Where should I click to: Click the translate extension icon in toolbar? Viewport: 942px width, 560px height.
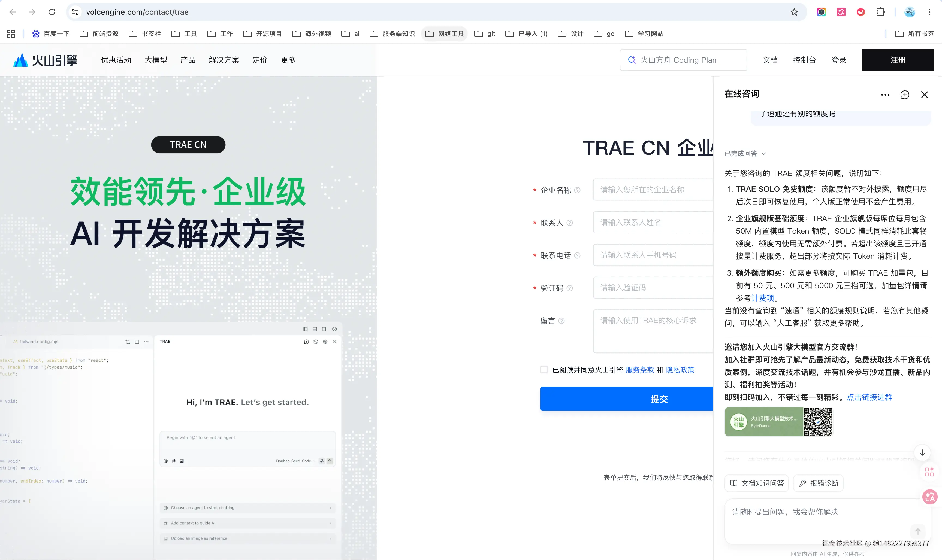pyautogui.click(x=841, y=12)
